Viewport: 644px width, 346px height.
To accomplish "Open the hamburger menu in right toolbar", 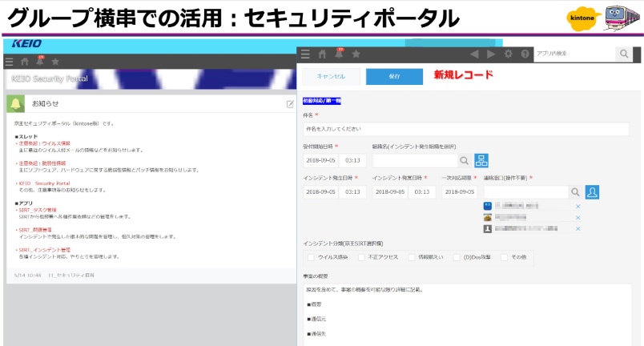I will click(305, 54).
